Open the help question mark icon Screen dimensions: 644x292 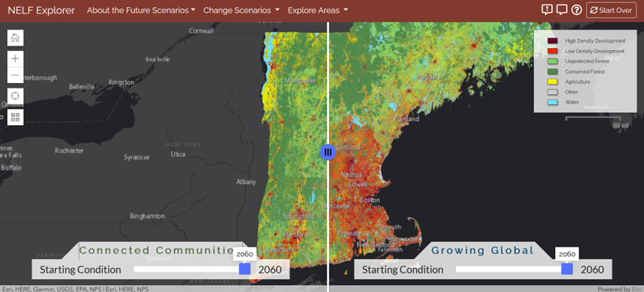click(577, 10)
